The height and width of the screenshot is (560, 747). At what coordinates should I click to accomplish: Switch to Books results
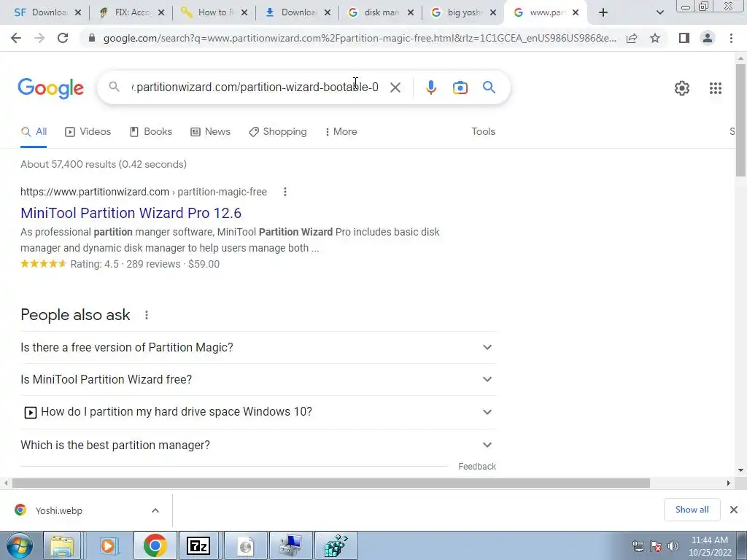(x=151, y=132)
